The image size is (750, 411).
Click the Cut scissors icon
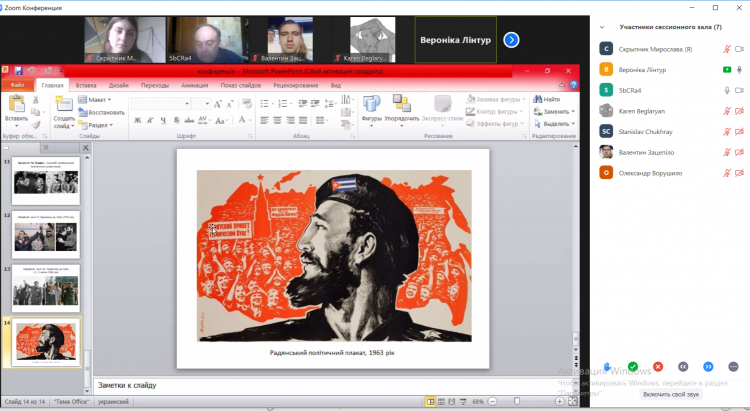[x=35, y=100]
